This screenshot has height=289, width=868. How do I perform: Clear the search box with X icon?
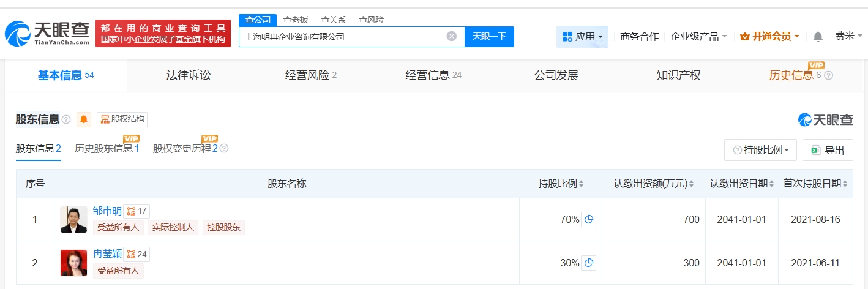452,36
